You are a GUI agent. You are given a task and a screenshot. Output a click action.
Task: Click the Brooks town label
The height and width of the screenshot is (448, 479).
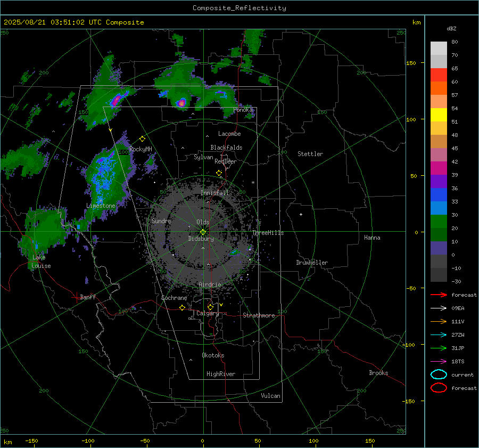(x=378, y=373)
